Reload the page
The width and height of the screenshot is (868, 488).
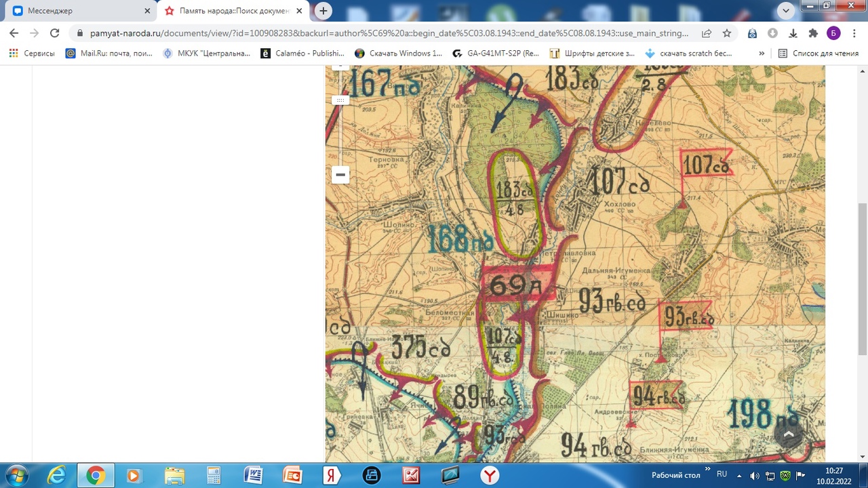click(x=55, y=33)
